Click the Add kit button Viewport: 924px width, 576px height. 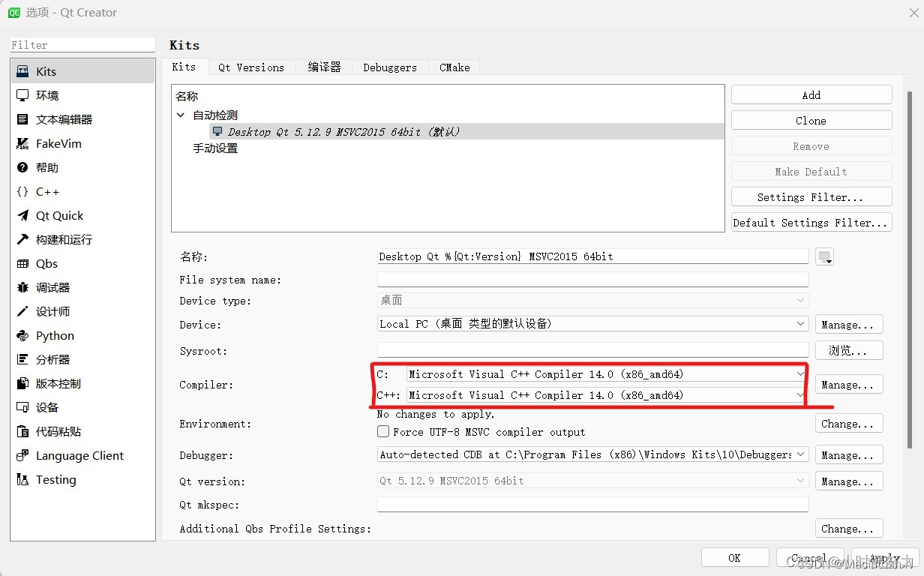[x=811, y=95]
